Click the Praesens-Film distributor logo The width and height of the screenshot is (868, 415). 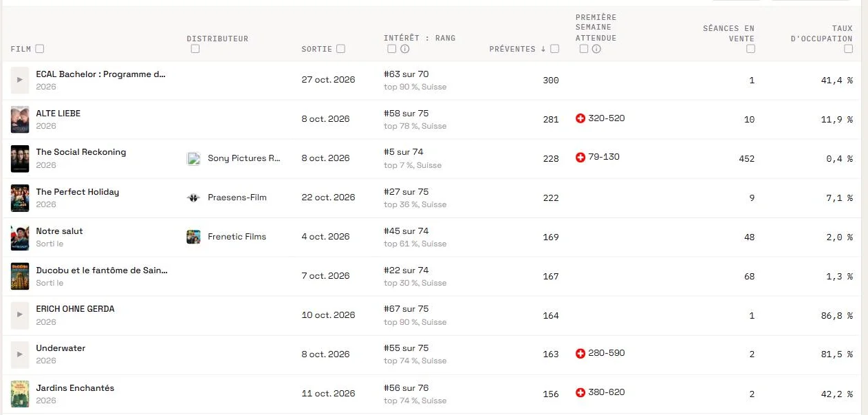click(193, 198)
